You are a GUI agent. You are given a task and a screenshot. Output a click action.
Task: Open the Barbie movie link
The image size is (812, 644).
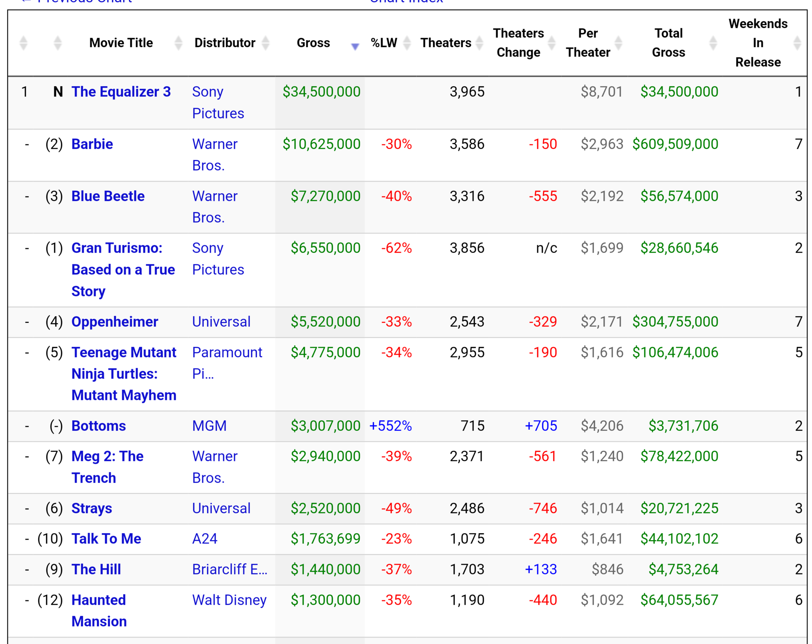pyautogui.click(x=92, y=144)
